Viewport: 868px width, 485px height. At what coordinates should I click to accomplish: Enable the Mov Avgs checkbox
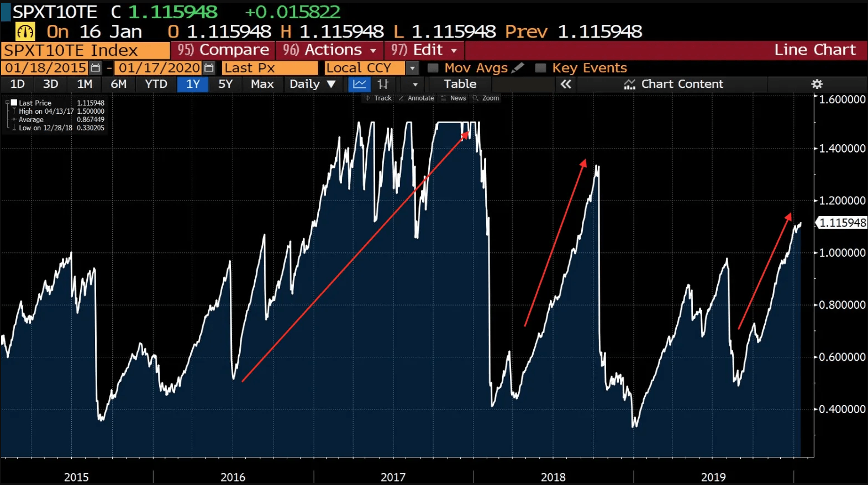(433, 68)
